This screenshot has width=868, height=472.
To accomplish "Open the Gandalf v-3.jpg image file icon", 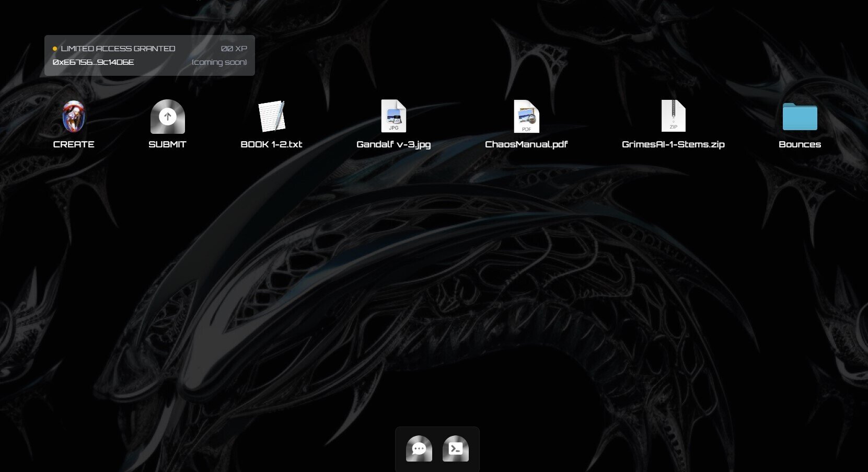I will pyautogui.click(x=394, y=116).
